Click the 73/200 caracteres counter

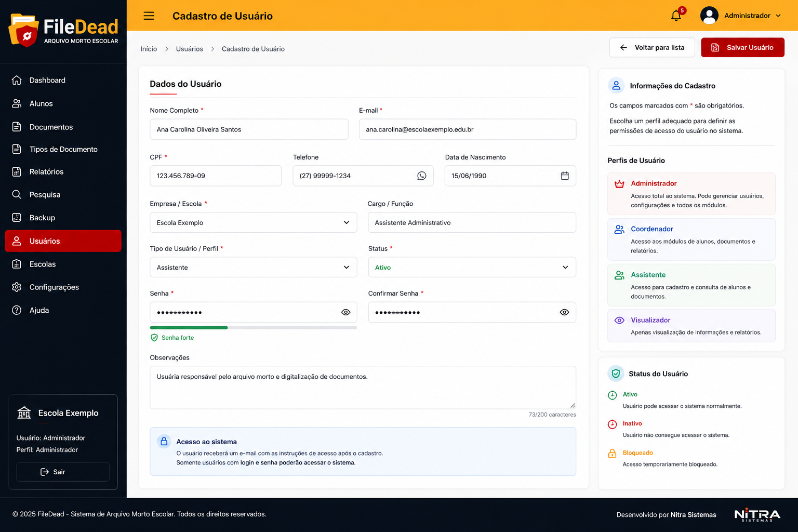[552, 415]
